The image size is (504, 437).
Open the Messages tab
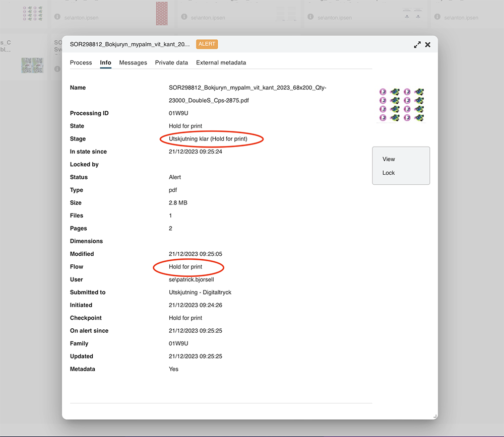click(x=133, y=63)
